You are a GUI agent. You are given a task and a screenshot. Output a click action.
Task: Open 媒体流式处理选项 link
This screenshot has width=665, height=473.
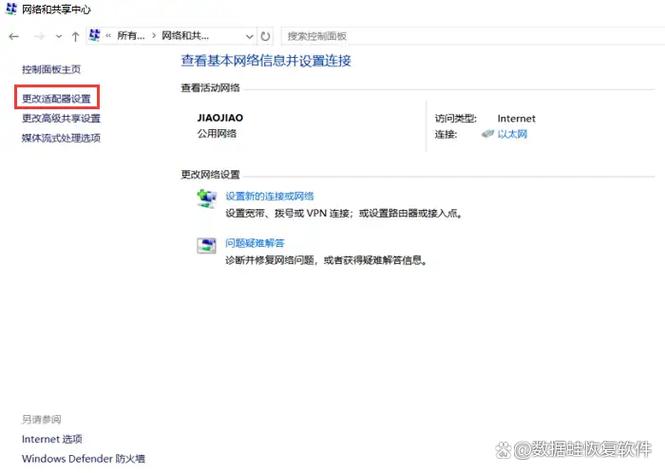point(61,138)
